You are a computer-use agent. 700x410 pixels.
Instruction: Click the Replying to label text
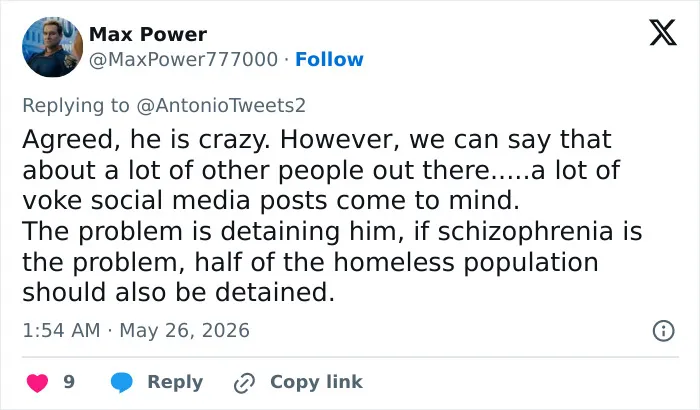point(76,105)
